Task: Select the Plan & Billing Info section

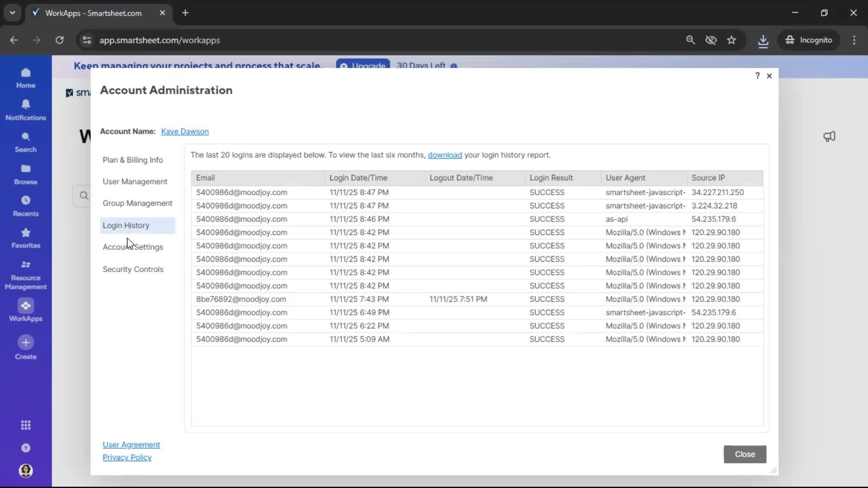Action: (132, 160)
